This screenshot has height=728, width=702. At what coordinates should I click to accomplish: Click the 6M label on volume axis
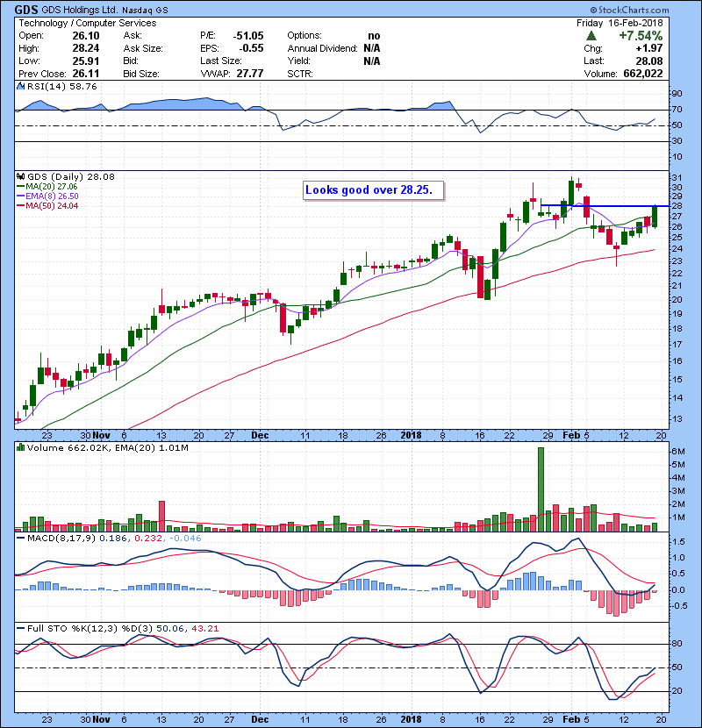click(x=678, y=452)
